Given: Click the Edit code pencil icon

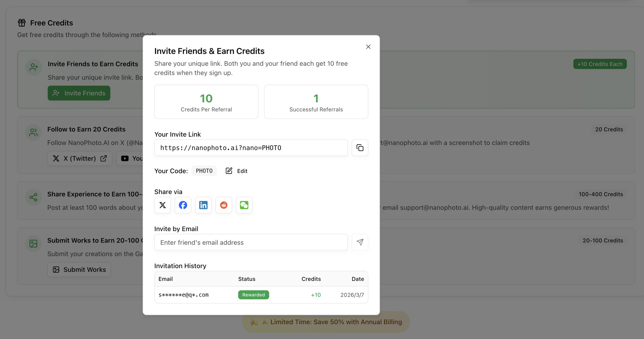Looking at the screenshot, I should 229,171.
